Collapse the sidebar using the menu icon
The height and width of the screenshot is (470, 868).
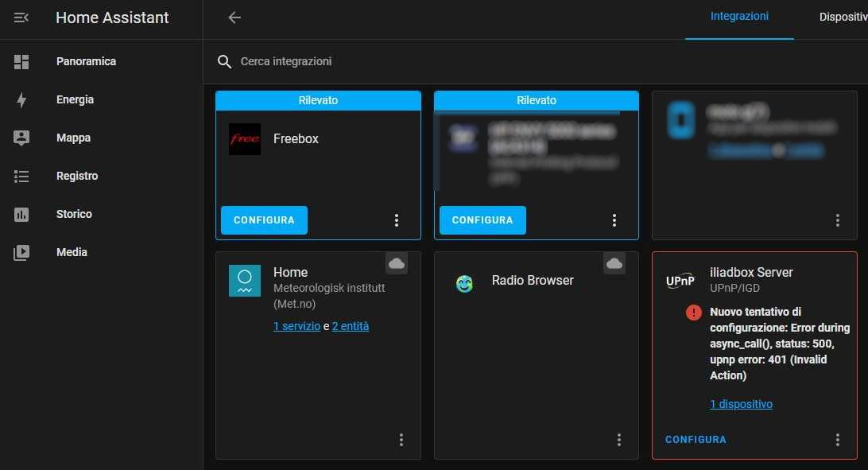[x=21, y=17]
